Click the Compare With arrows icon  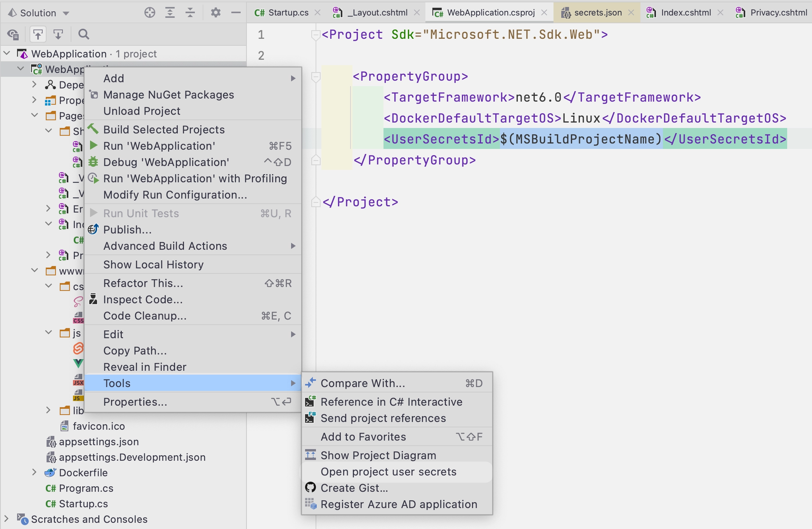311,383
